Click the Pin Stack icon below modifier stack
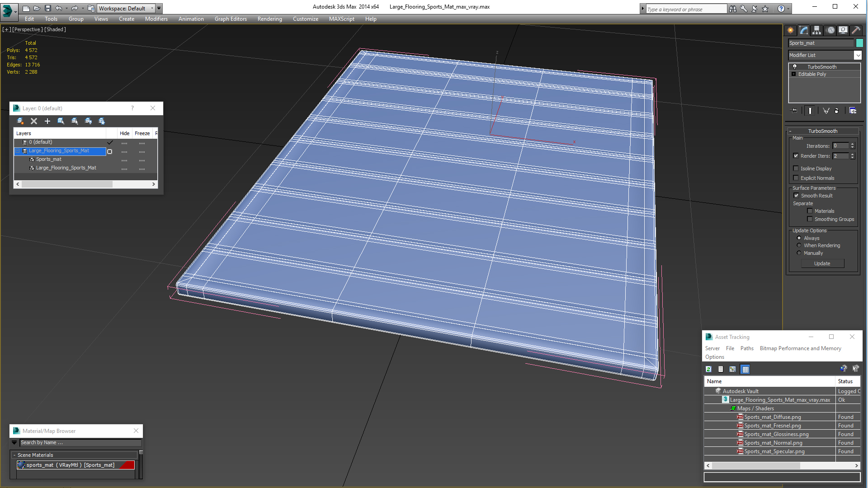This screenshot has height=488, width=868. point(794,111)
